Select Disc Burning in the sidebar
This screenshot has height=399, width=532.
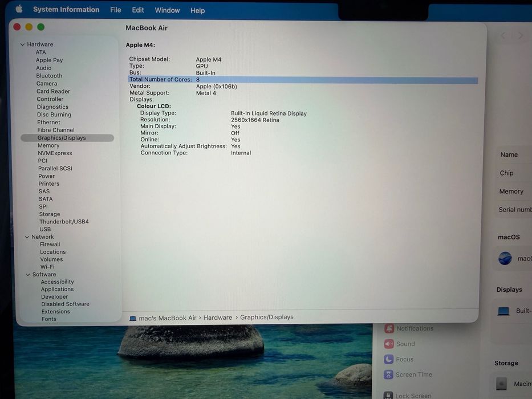pyautogui.click(x=54, y=115)
